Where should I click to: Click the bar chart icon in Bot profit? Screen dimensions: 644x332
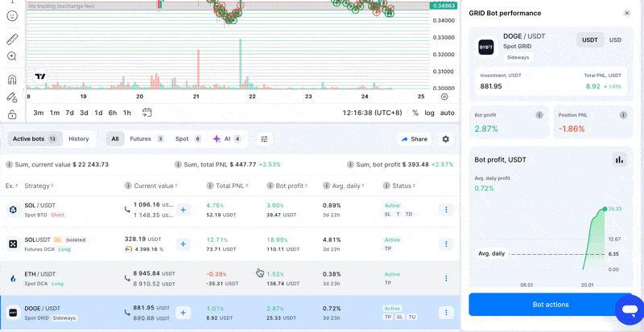(x=619, y=159)
